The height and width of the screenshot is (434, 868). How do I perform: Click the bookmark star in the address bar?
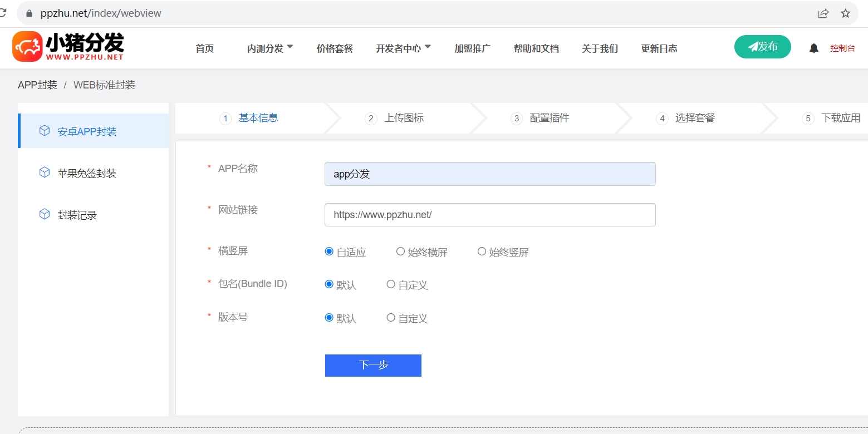(845, 13)
